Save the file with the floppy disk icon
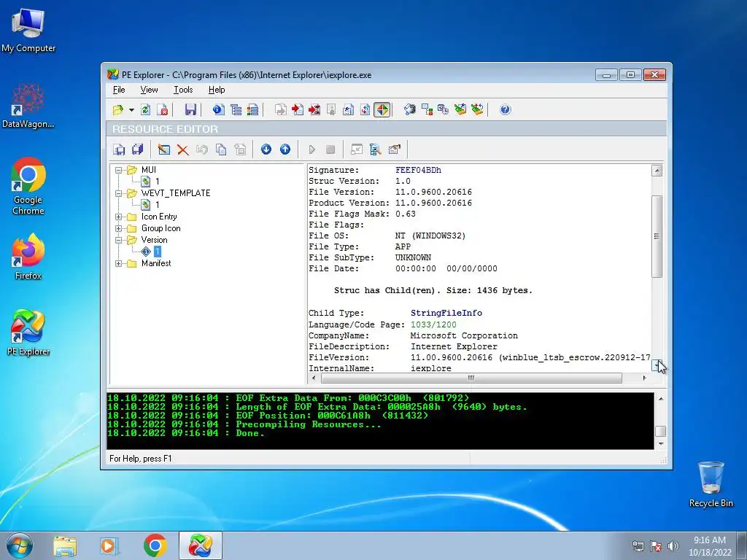Image resolution: width=747 pixels, height=560 pixels. (190, 110)
